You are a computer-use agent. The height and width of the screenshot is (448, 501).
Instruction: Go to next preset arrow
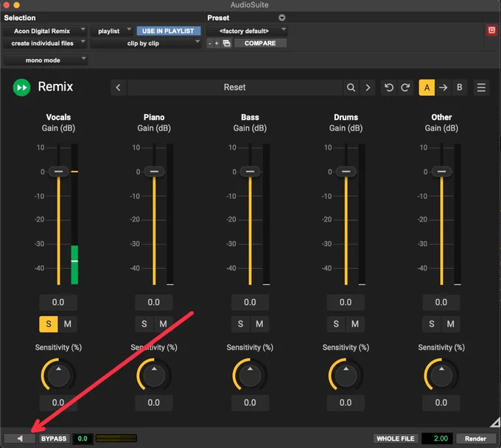[368, 87]
